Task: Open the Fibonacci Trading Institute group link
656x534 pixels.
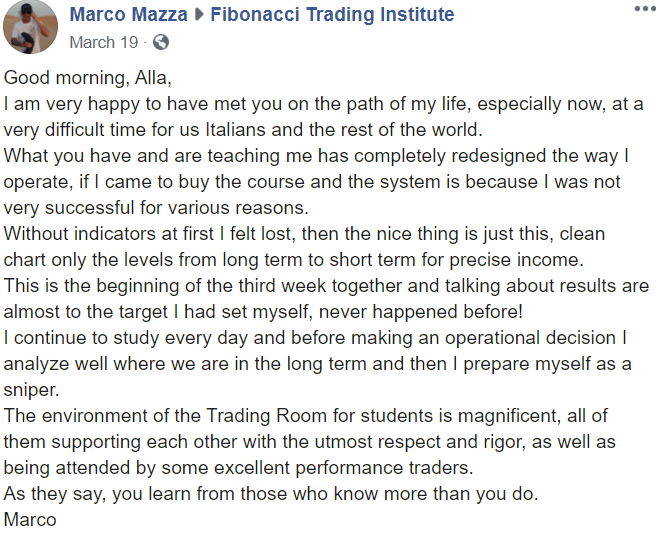Action: coord(332,15)
